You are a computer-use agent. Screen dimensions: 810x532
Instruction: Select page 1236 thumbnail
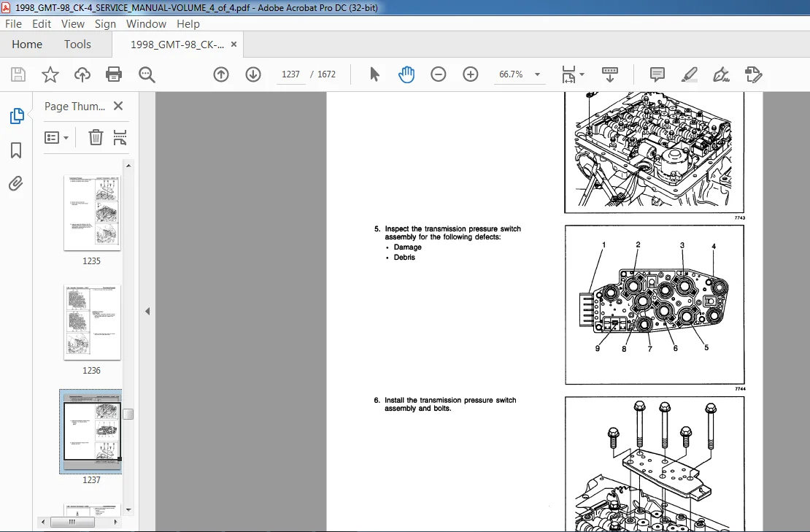(x=92, y=323)
